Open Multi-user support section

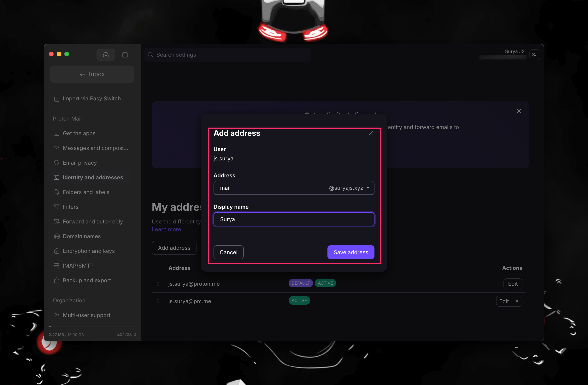pos(87,315)
